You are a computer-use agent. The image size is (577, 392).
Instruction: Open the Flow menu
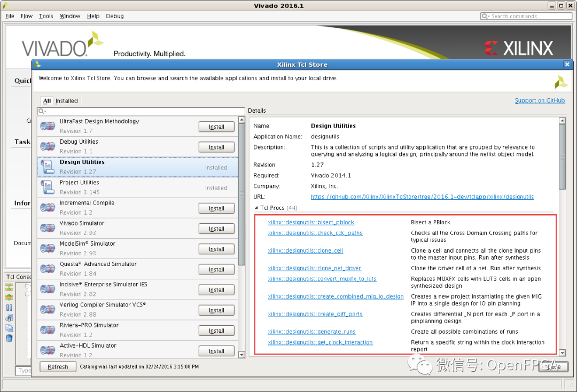[x=27, y=16]
